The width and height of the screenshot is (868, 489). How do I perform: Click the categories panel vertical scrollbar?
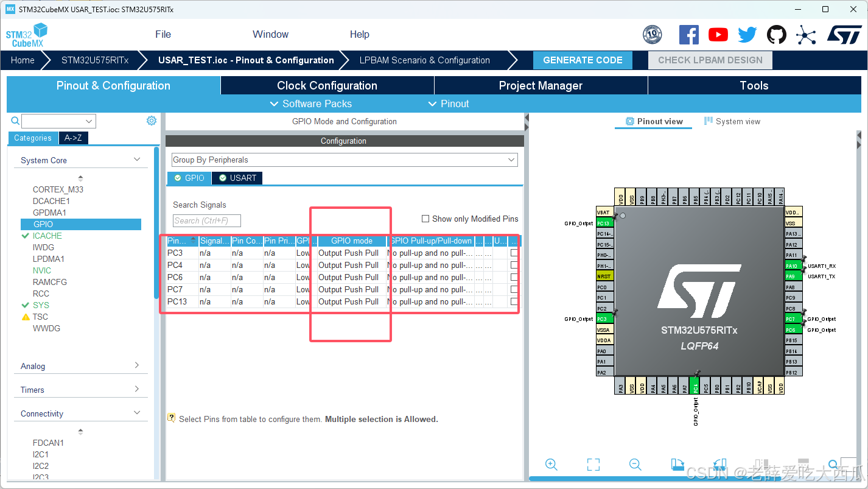click(157, 222)
